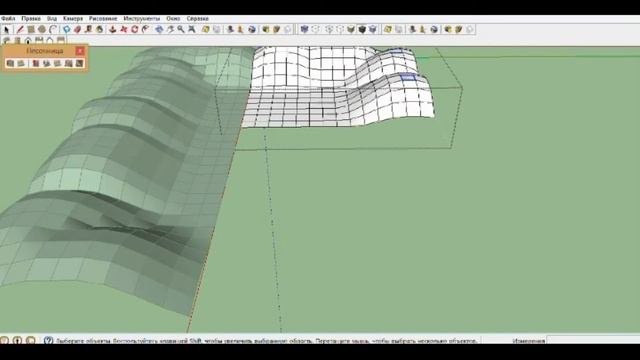This screenshot has height=360, width=640.
Task: Toggle the Back Edges style
Action: click(316, 29)
